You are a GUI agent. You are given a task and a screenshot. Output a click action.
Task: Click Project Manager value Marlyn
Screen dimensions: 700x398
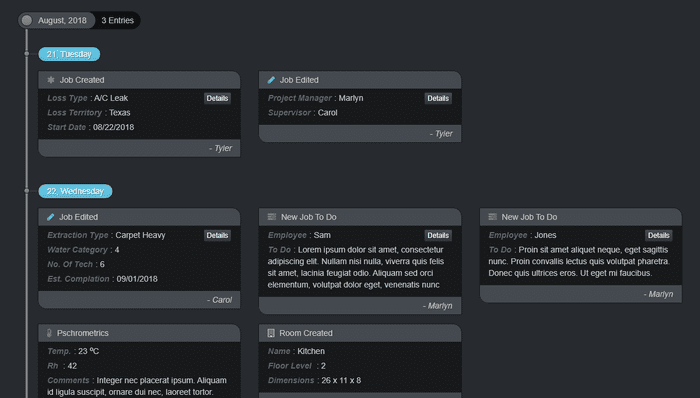(x=351, y=98)
